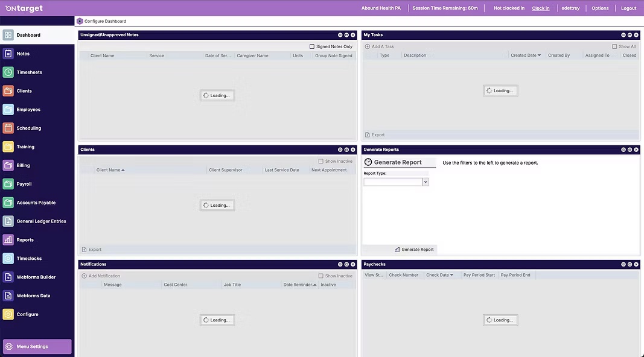The height and width of the screenshot is (357, 644).
Task: Click the My Tasks Export file icon
Action: 368,134
